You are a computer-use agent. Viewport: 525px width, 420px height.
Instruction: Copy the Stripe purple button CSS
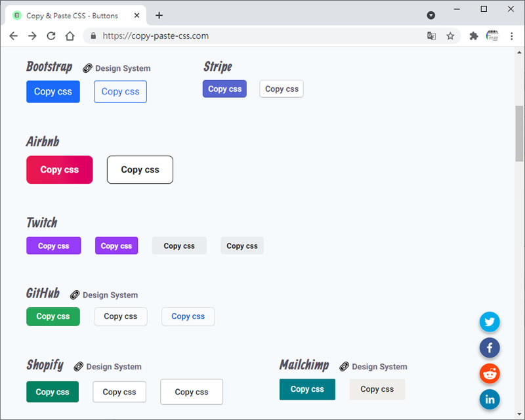click(x=224, y=89)
